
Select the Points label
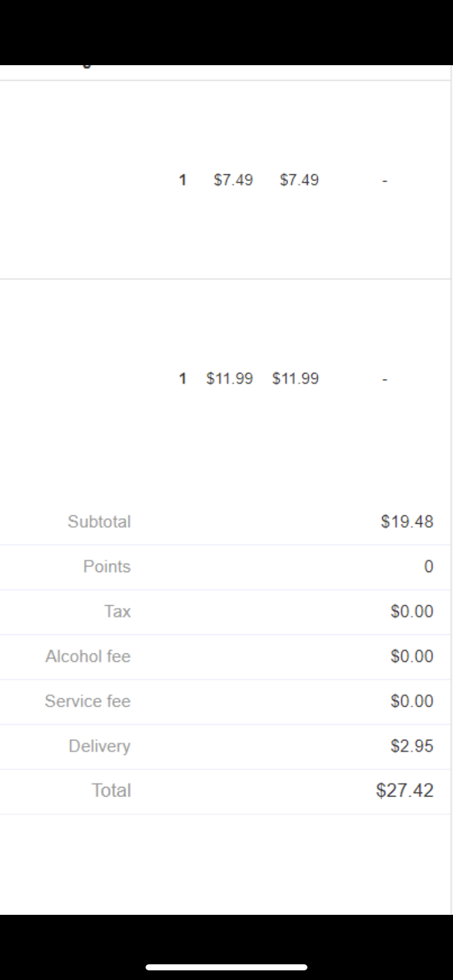click(x=107, y=567)
